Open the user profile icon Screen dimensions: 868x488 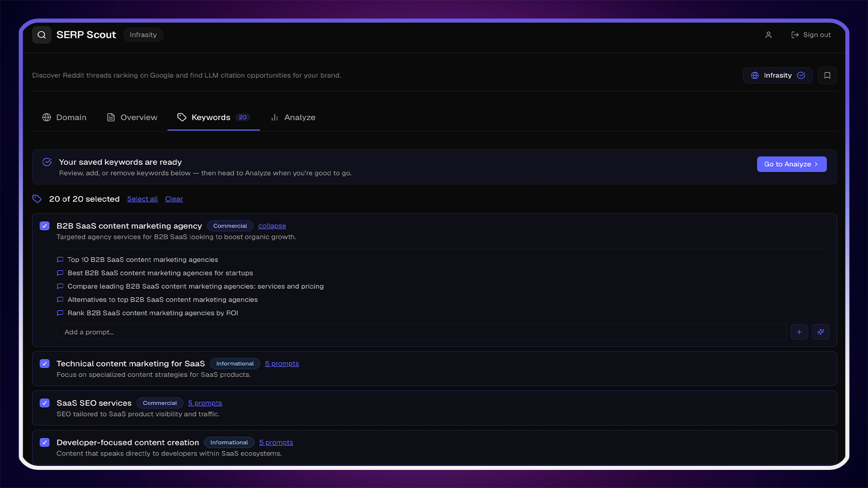click(768, 35)
